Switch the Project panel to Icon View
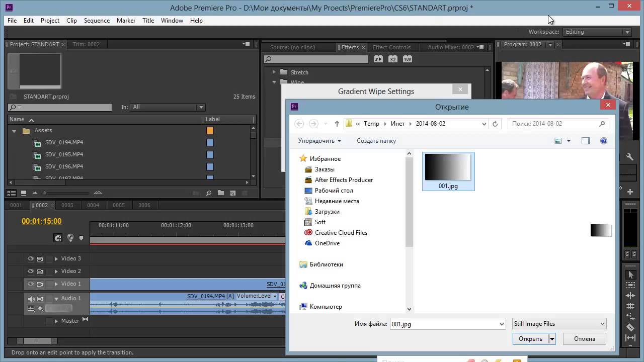Screen dimensions: 644x362 point(23,193)
